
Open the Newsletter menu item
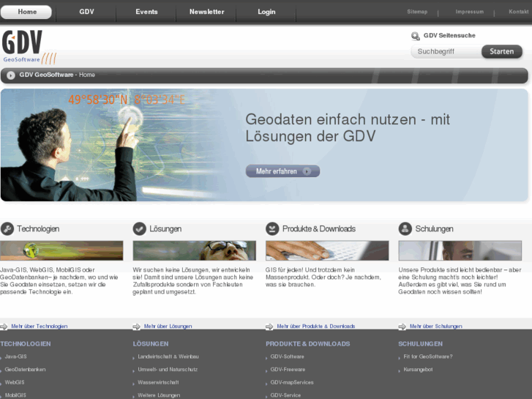[x=206, y=12]
